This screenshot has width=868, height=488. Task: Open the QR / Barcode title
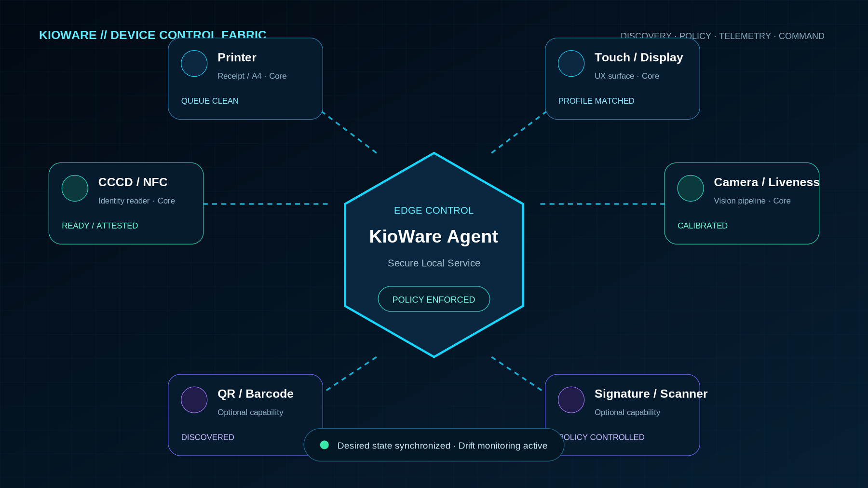click(255, 394)
